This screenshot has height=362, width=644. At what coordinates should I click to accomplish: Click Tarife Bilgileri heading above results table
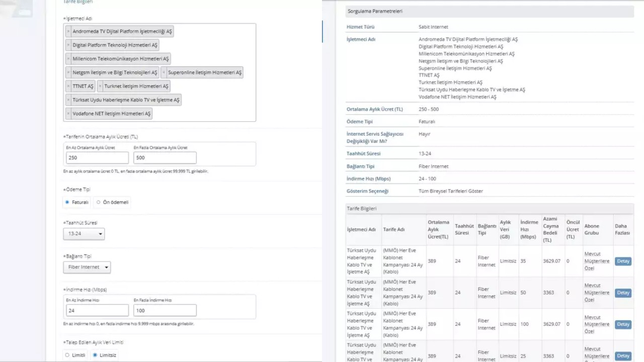point(362,208)
